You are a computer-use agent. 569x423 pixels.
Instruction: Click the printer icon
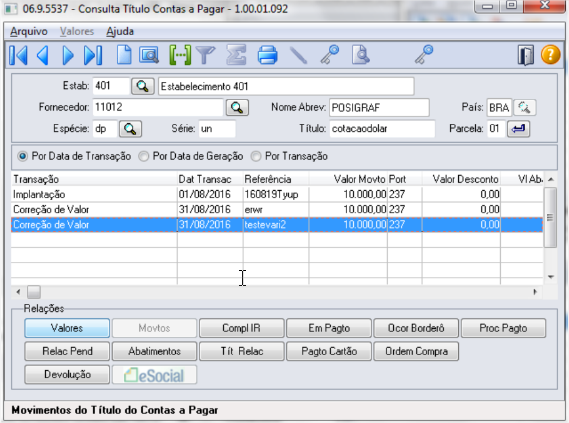coord(267,56)
